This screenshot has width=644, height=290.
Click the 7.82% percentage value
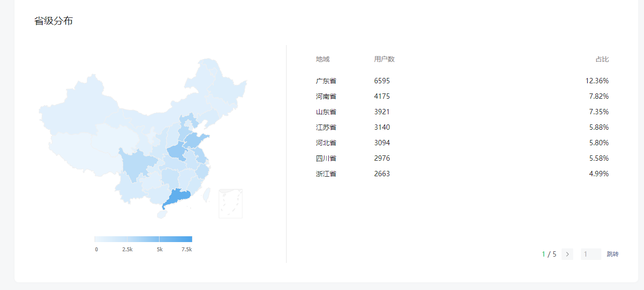pos(599,96)
